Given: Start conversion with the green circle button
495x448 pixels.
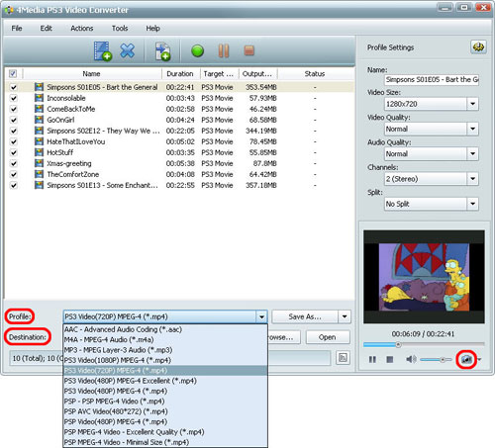Looking at the screenshot, I should 197,51.
